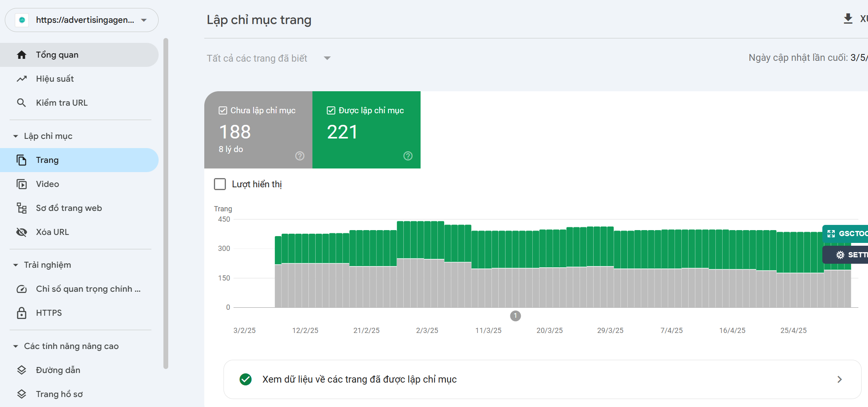868x407 pixels.
Task: Collapse the Lập chỉ mục section
Action: [x=16, y=136]
